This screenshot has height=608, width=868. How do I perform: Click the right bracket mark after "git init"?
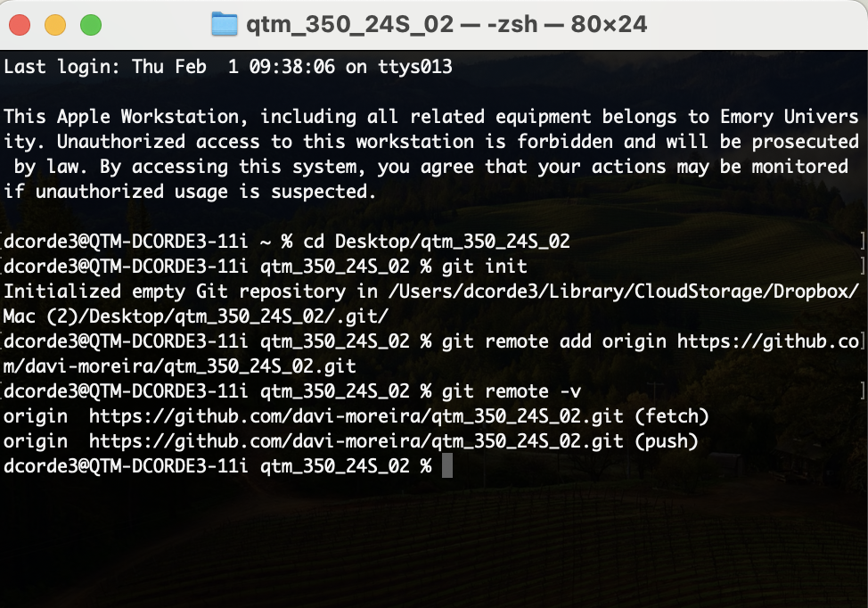[x=862, y=267]
